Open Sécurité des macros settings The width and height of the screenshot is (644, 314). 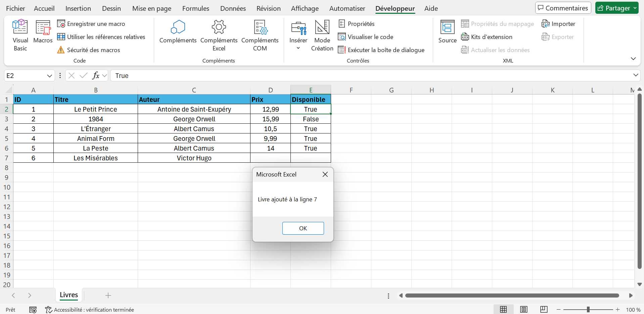[x=89, y=50]
